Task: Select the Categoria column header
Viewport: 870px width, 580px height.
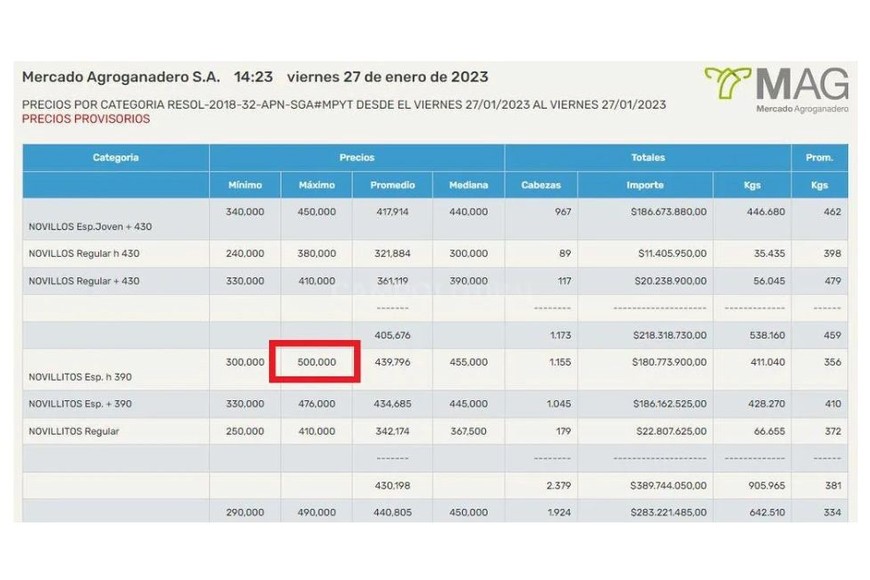Action: (x=116, y=158)
